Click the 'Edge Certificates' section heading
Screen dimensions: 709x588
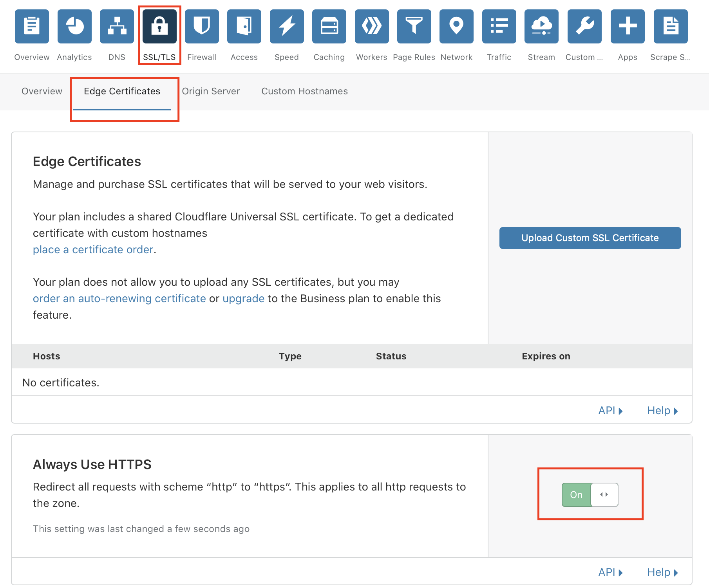click(x=87, y=162)
